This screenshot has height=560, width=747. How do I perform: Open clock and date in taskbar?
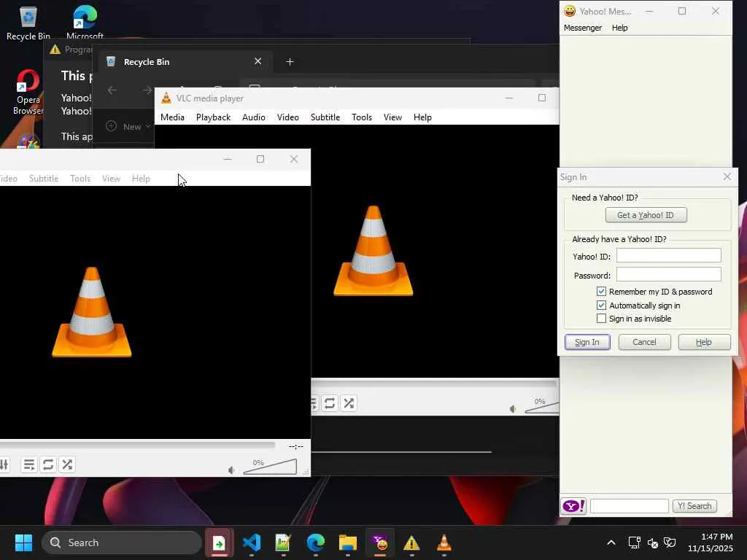(711, 542)
